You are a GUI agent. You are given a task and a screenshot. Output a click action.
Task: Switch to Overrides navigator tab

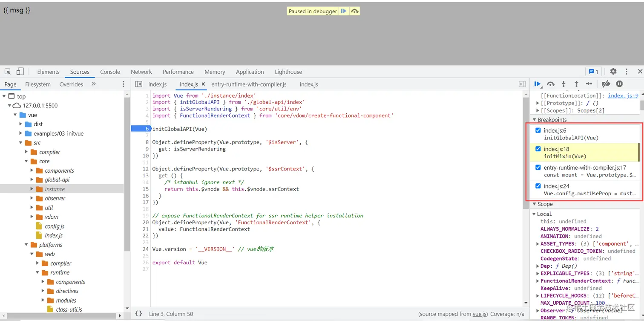[x=71, y=84]
